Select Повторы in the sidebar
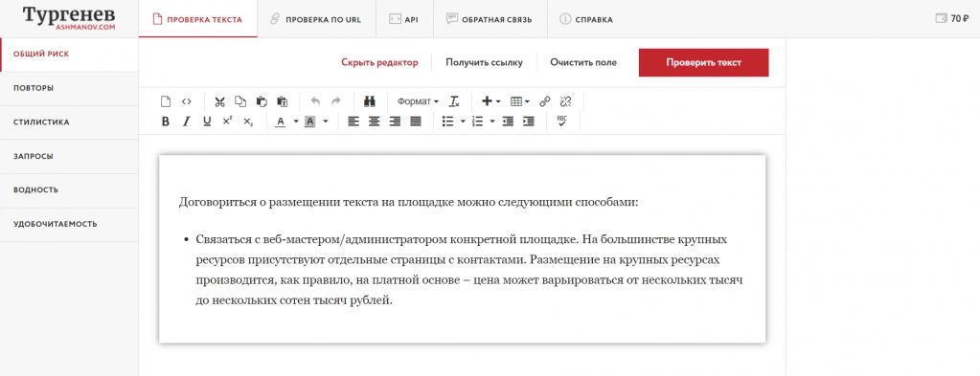 pos(69,88)
